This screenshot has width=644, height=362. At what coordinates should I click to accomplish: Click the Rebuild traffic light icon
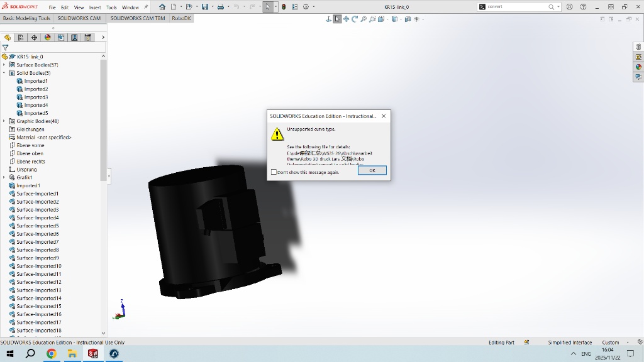pos(284,7)
